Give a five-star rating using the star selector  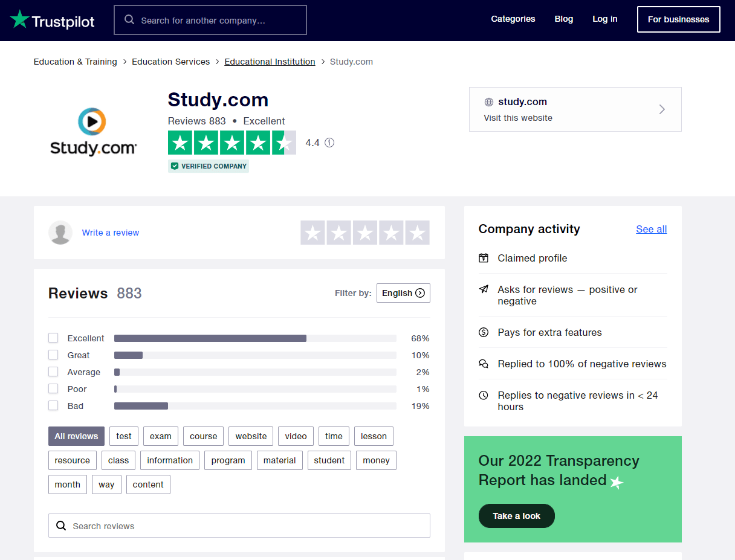click(416, 232)
